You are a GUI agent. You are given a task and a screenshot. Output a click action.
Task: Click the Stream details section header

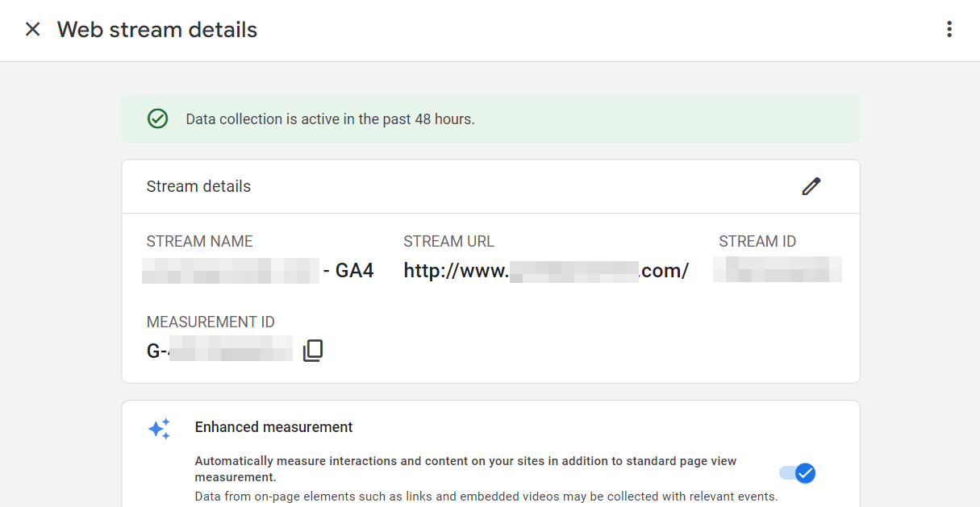[x=198, y=186]
